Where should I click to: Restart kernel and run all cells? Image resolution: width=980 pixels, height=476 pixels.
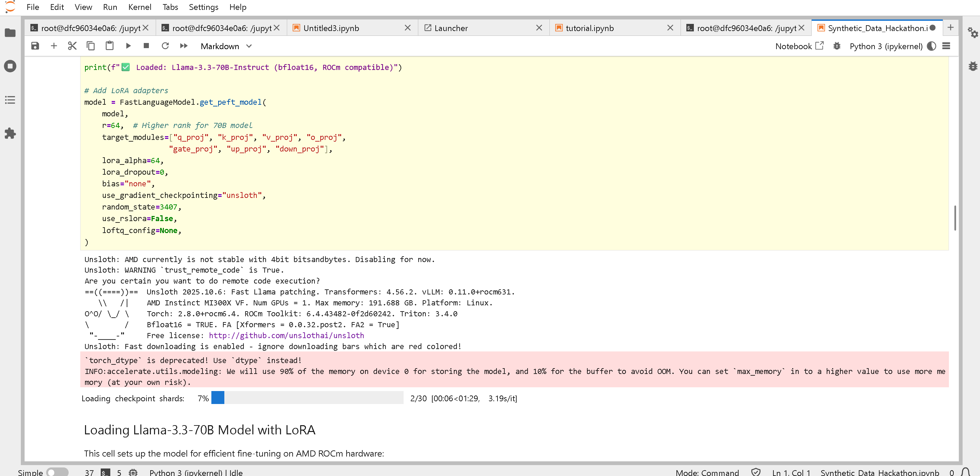184,46
